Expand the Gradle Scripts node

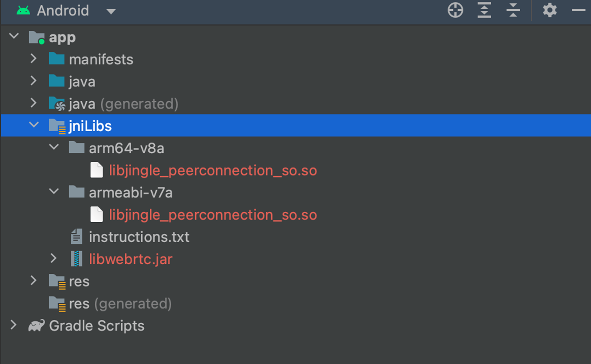pos(13,325)
